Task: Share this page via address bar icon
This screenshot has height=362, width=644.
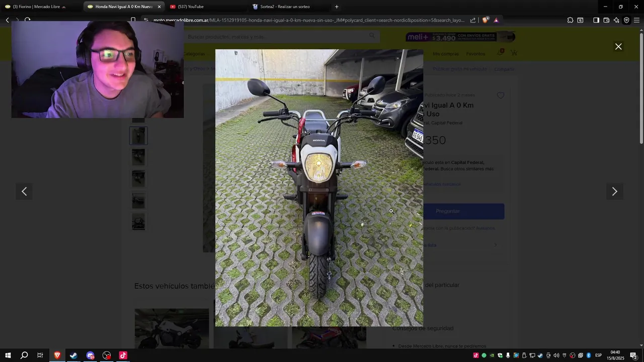Action: pyautogui.click(x=473, y=20)
